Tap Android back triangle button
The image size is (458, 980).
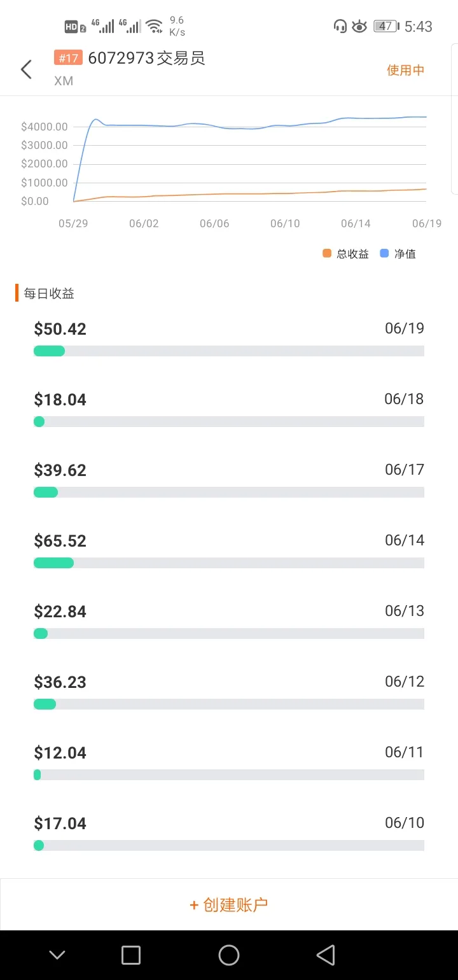point(326,955)
